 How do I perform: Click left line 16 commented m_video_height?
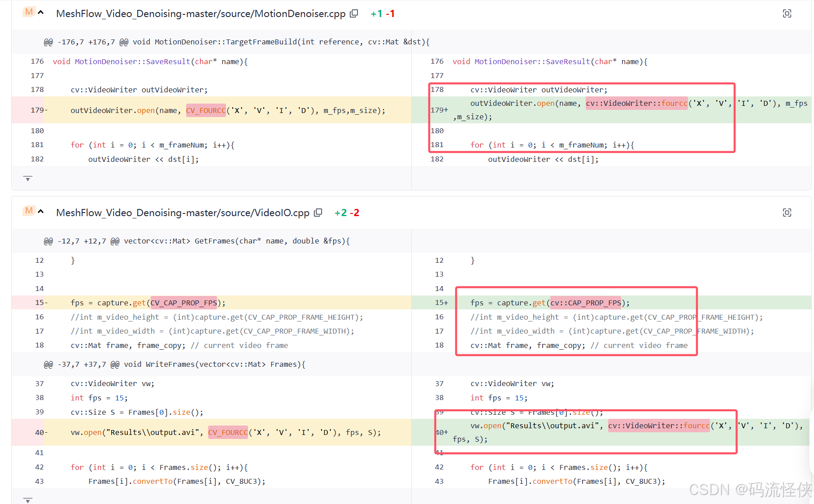pyautogui.click(x=217, y=317)
